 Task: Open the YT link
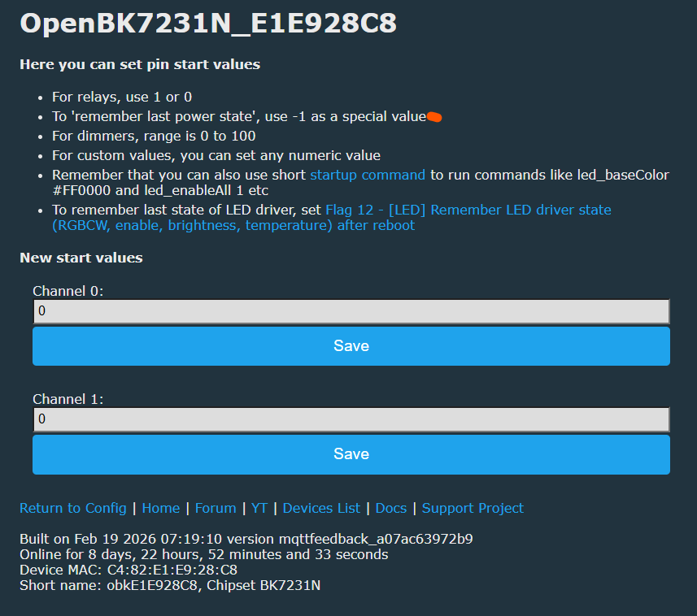coord(259,508)
